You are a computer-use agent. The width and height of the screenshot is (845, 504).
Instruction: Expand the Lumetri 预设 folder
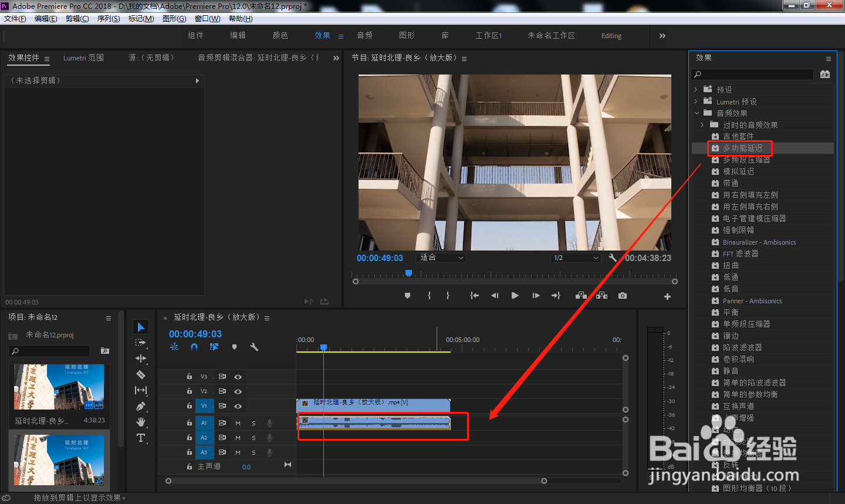(x=696, y=102)
